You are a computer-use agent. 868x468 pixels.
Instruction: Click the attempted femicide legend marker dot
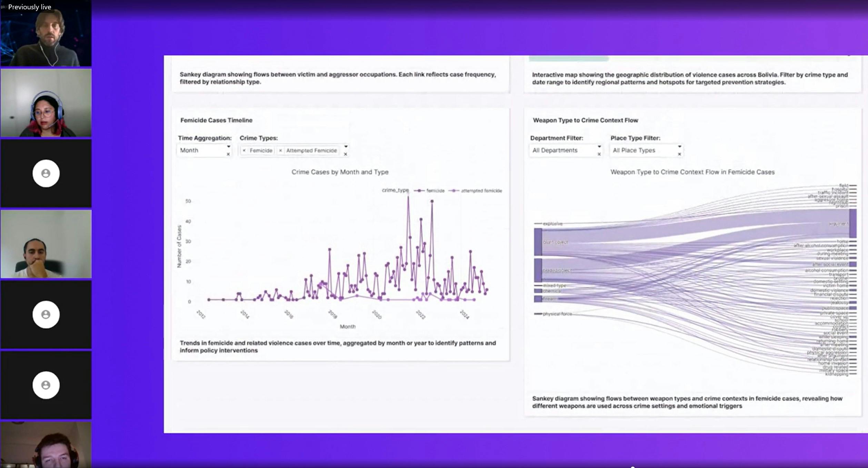(x=454, y=191)
